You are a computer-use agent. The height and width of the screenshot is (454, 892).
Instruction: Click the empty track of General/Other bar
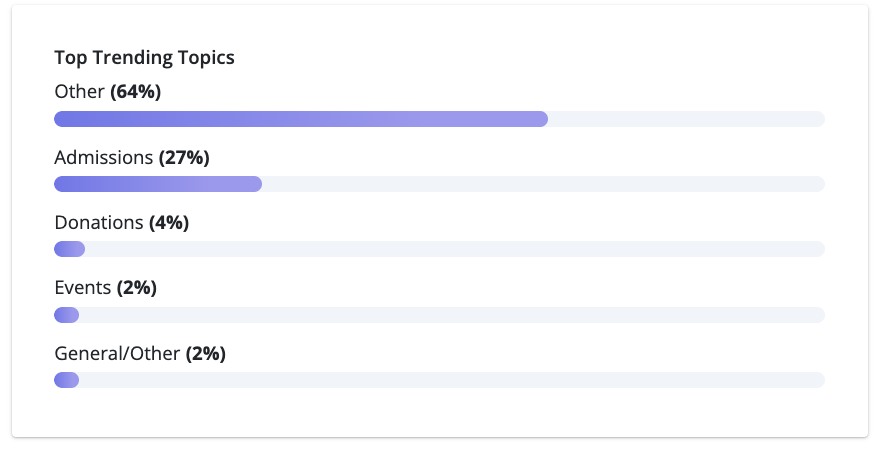click(x=452, y=380)
